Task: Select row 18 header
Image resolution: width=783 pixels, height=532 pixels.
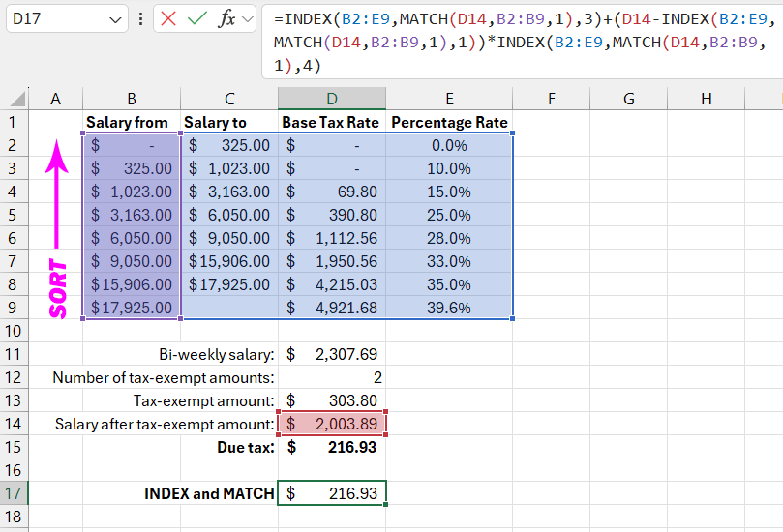Action: click(x=14, y=517)
